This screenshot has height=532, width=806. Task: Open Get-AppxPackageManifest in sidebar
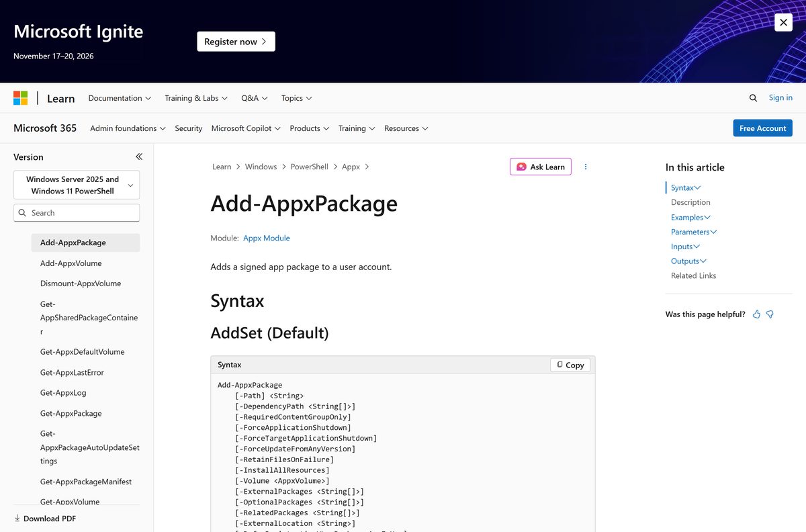click(86, 482)
